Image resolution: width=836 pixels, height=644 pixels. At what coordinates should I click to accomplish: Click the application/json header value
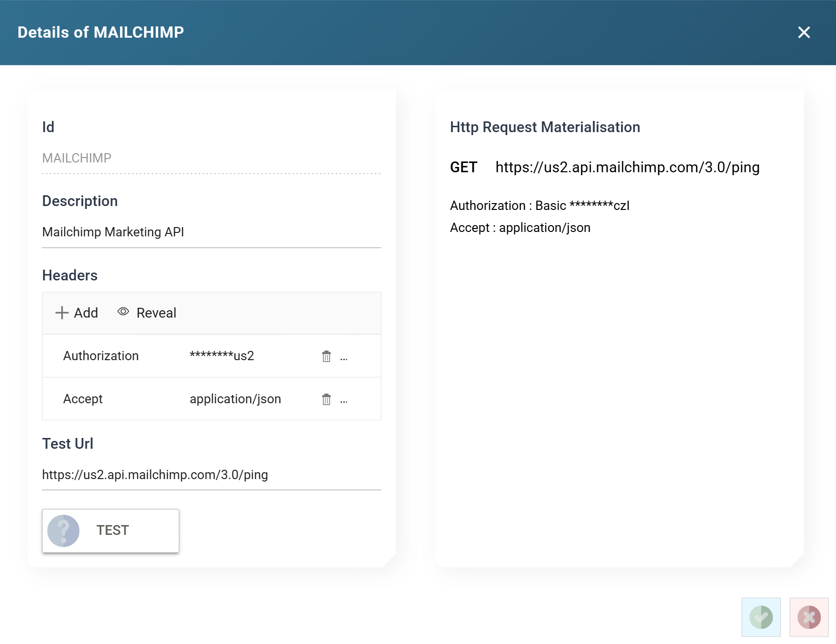235,399
